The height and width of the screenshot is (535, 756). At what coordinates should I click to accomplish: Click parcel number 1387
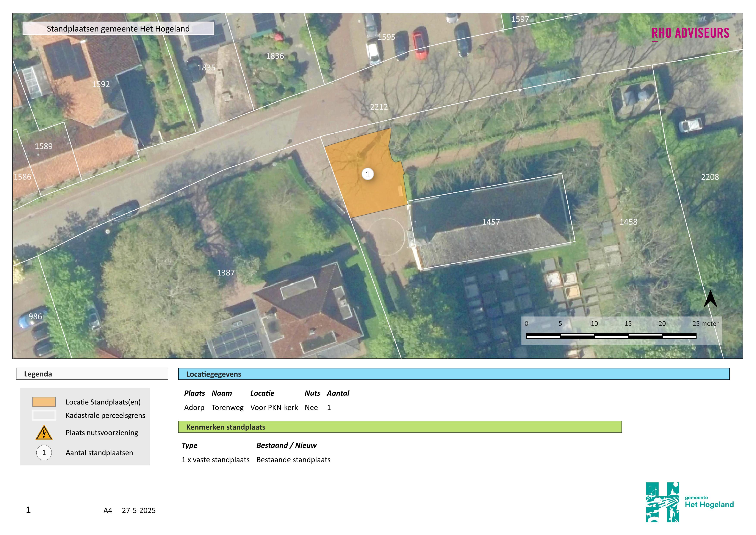coord(225,272)
